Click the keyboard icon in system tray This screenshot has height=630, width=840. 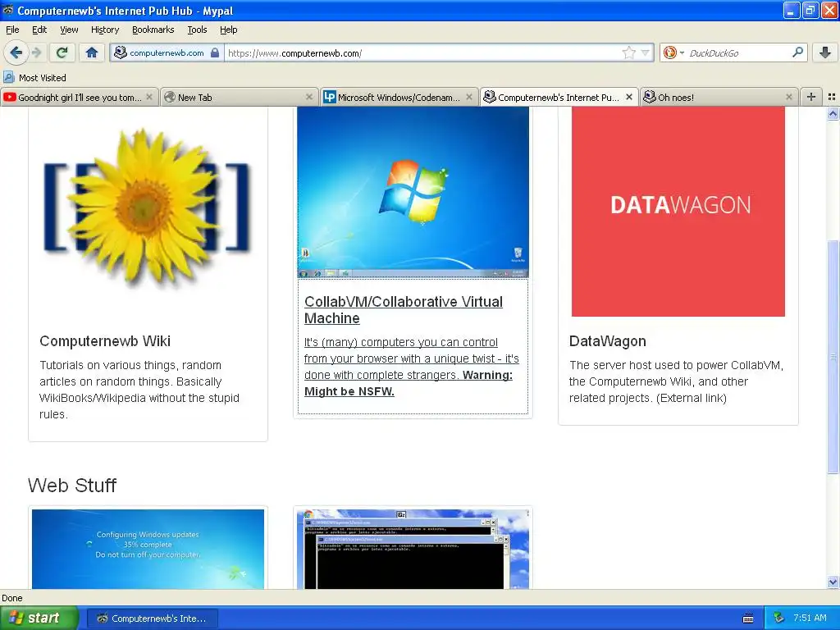(748, 619)
